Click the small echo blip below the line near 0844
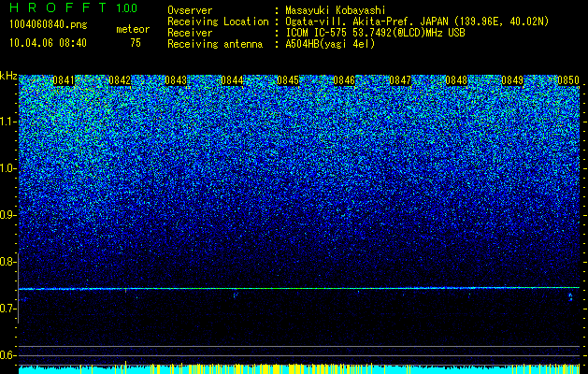This screenshot has width=588, height=374. pos(236,295)
